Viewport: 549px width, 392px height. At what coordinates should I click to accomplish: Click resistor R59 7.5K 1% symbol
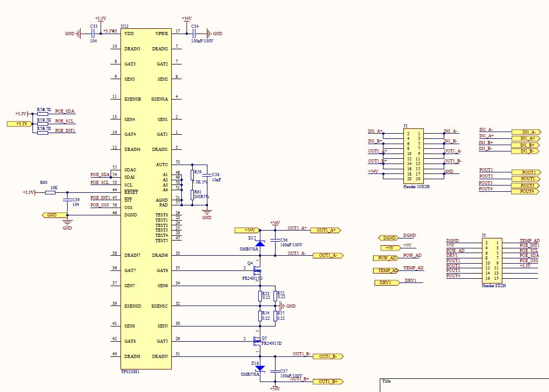tap(192, 175)
